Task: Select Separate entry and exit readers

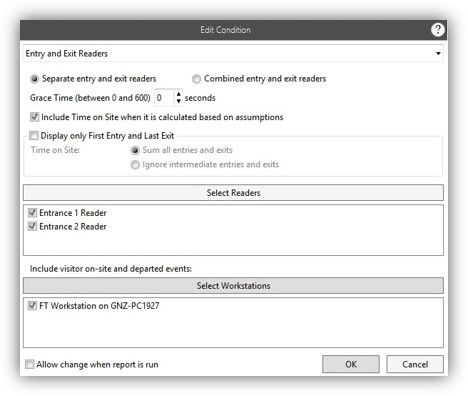Action: [x=34, y=79]
